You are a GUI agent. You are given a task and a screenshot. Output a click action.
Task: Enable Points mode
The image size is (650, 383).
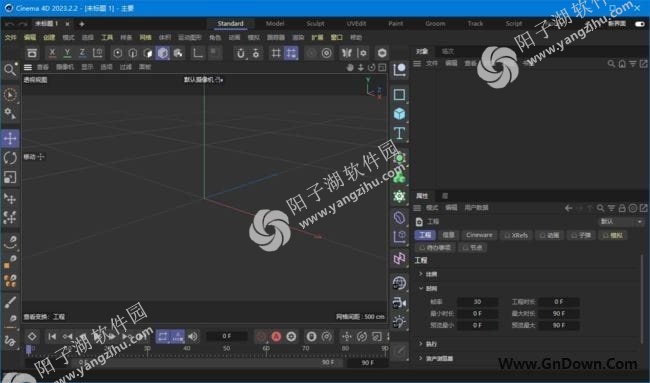(x=118, y=53)
